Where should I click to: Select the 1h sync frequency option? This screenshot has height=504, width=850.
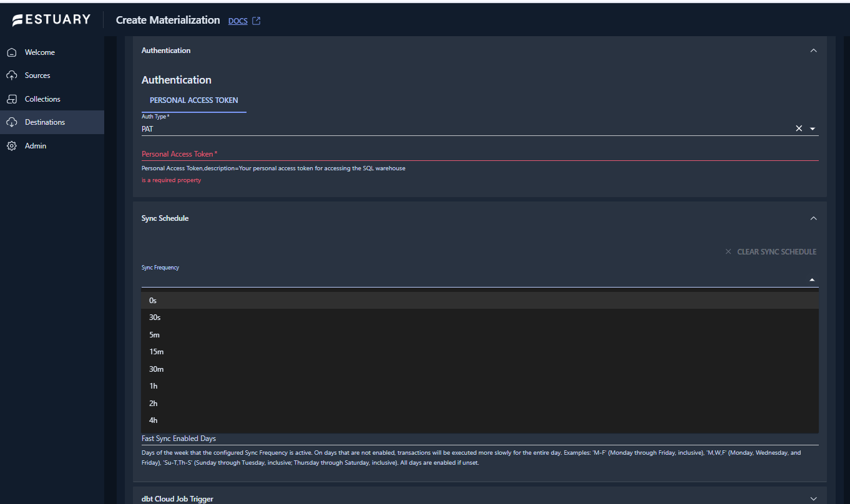pyautogui.click(x=154, y=386)
